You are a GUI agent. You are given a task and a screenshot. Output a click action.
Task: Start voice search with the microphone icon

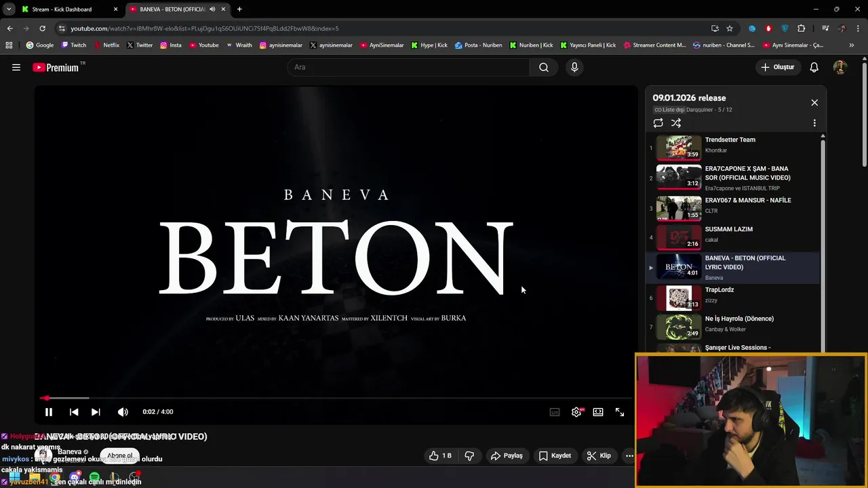[x=574, y=67]
